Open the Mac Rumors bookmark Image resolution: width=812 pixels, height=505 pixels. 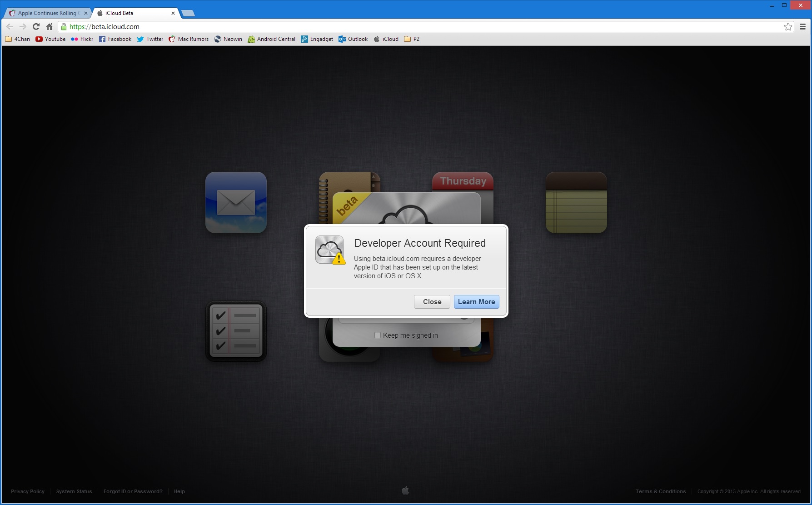189,39
